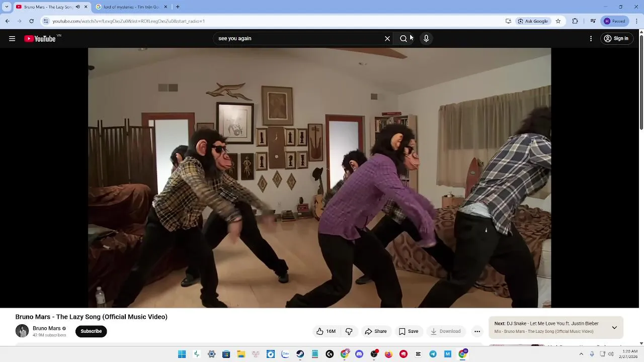The width and height of the screenshot is (644, 362).
Task: Launch Zalo from the taskbar
Action: click(285, 354)
